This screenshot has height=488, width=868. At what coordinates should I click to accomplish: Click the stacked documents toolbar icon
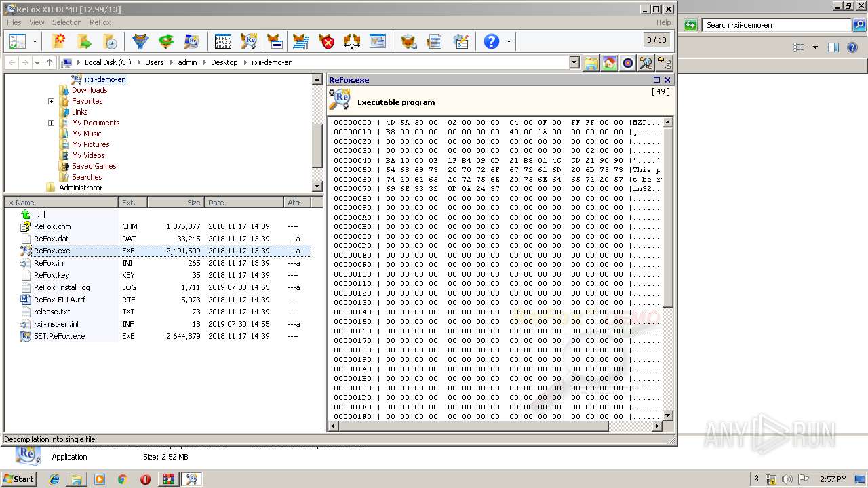coord(434,41)
